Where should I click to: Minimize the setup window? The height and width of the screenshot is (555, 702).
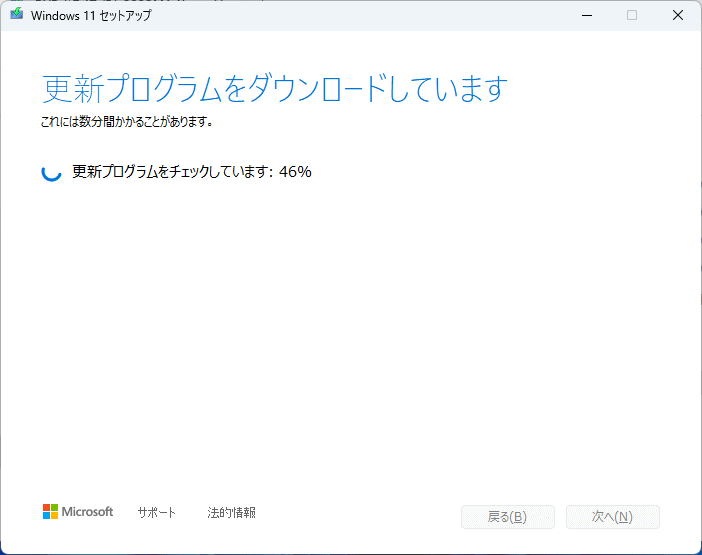(x=585, y=15)
